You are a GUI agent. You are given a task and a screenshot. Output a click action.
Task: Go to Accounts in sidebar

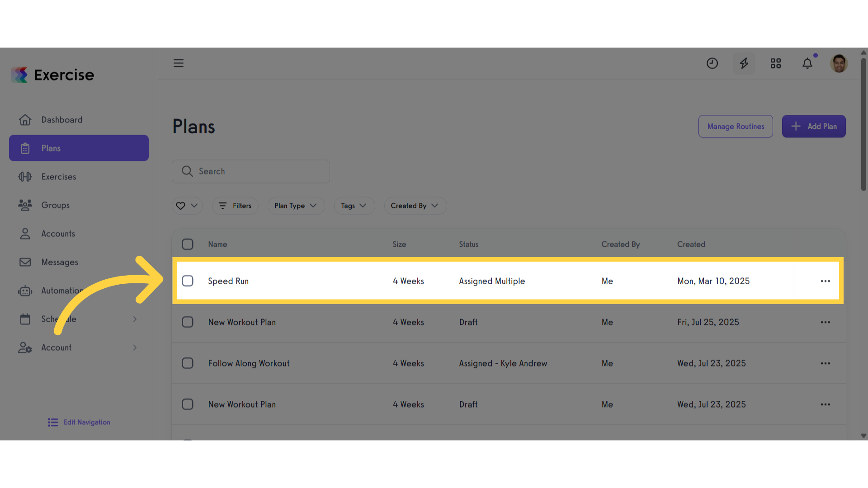click(x=79, y=234)
